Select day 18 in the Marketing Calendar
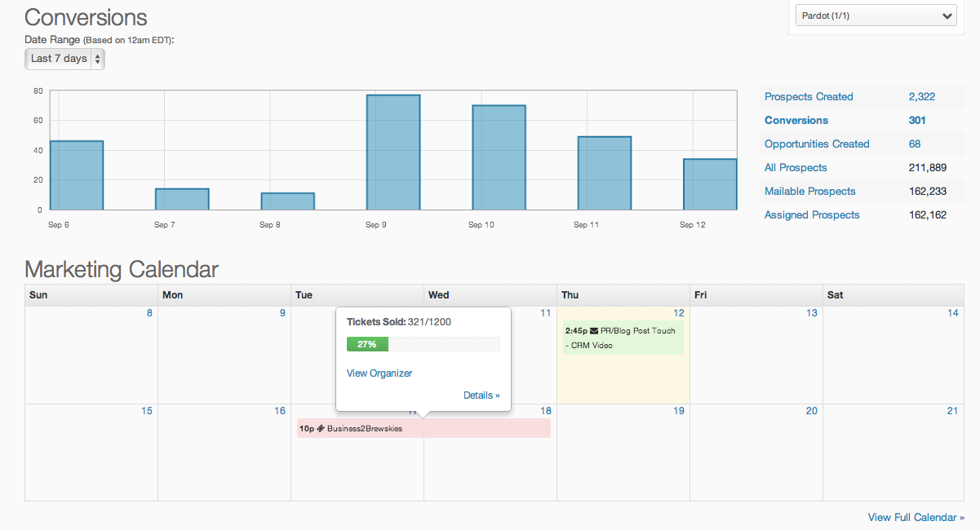This screenshot has height=530, width=980. pyautogui.click(x=545, y=411)
